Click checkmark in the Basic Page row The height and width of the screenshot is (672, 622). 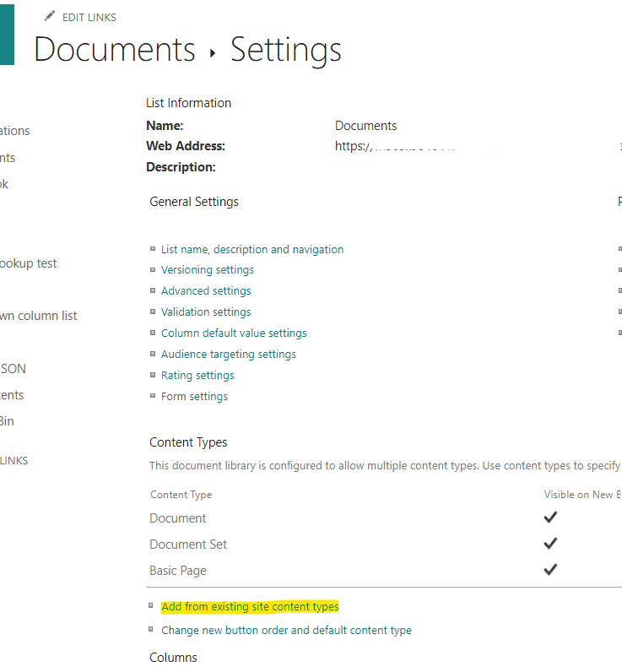coord(550,570)
